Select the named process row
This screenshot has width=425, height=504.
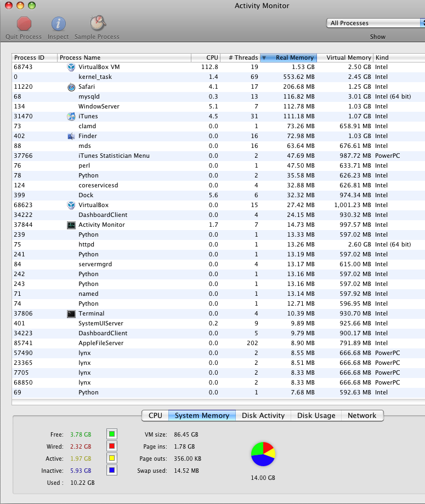(x=218, y=294)
